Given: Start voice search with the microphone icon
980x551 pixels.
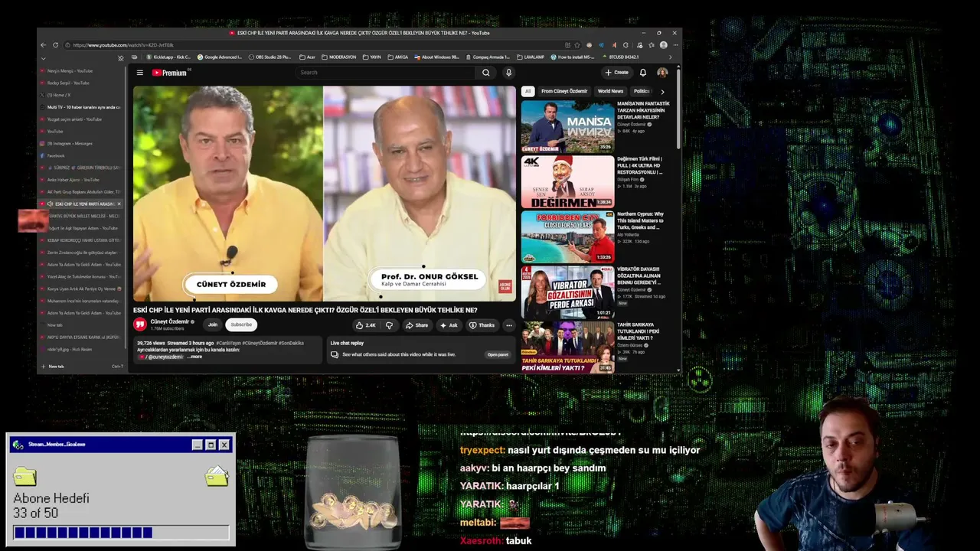Looking at the screenshot, I should pos(508,73).
